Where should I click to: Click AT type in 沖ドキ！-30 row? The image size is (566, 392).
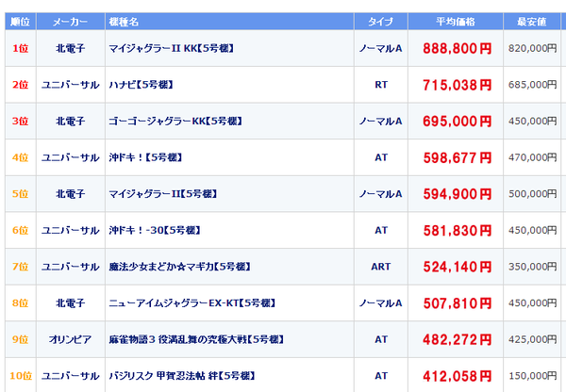(x=381, y=230)
